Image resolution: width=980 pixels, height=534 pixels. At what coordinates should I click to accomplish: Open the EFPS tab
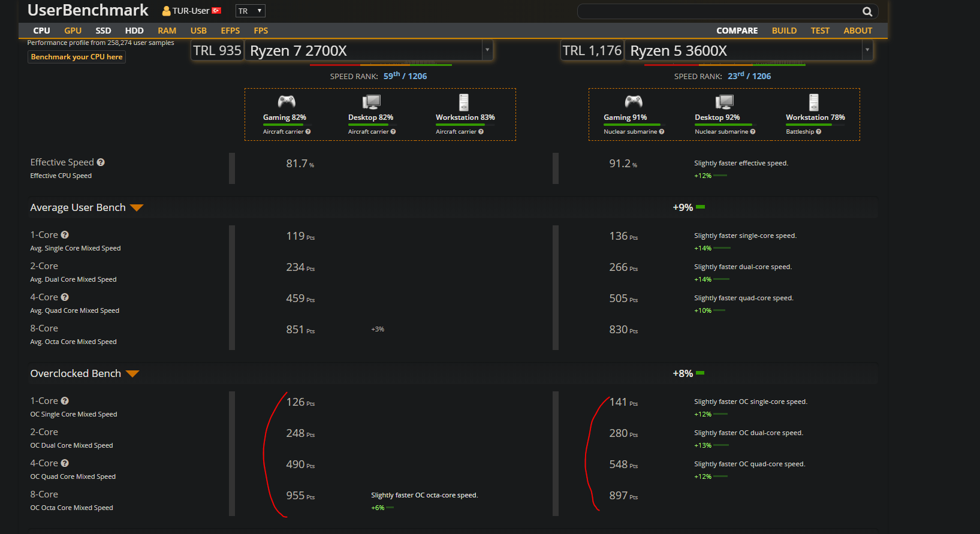(x=230, y=31)
